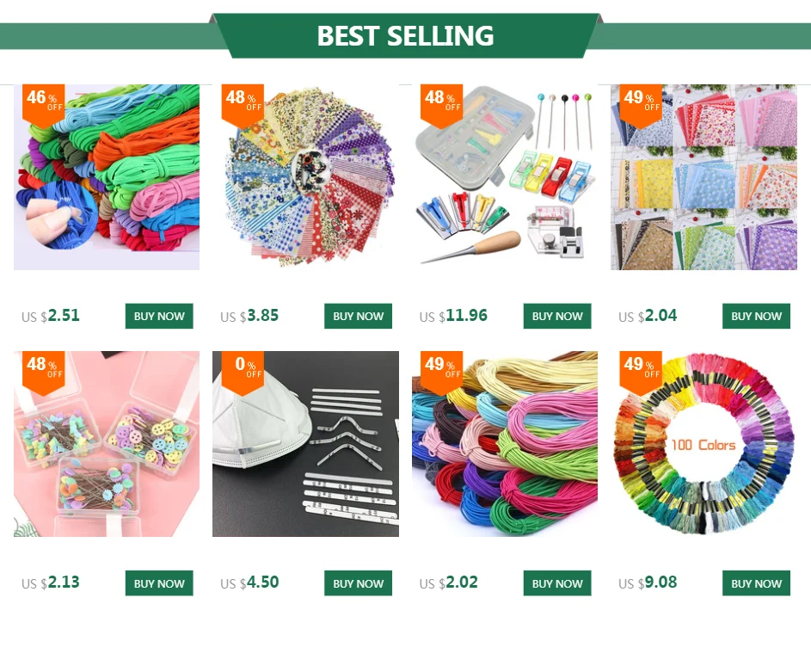
Task: Open the floral cotton fabric squares image
Action: 704,177
